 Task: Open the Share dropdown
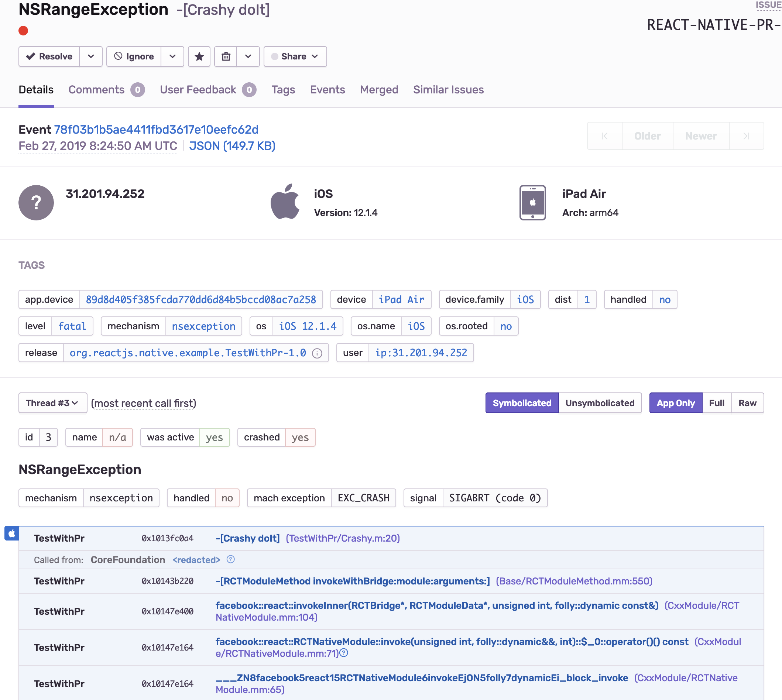pos(295,56)
